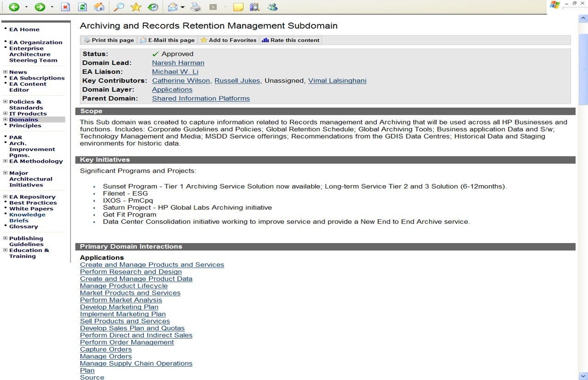This screenshot has width=588, height=380.
Task: Click the Windows flag logo
Action: [555, 5]
